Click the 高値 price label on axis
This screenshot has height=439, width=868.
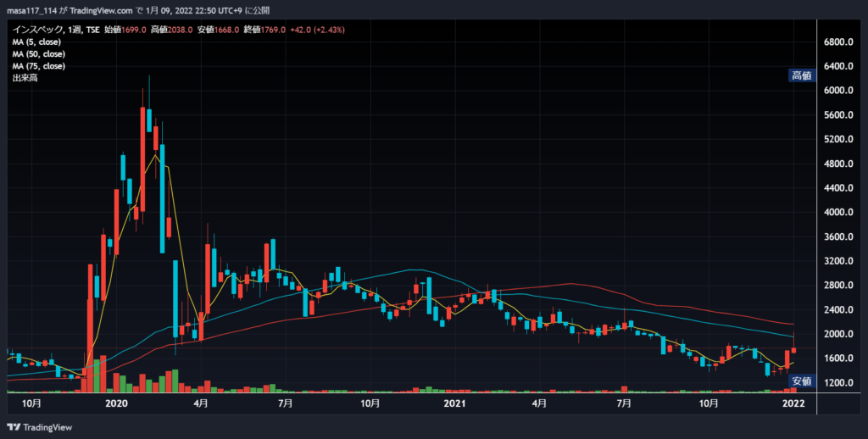(802, 75)
